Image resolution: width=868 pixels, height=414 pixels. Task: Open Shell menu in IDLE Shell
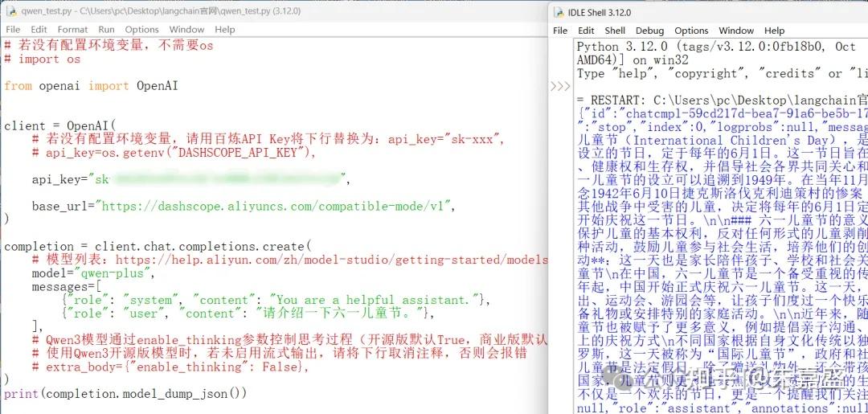point(615,31)
